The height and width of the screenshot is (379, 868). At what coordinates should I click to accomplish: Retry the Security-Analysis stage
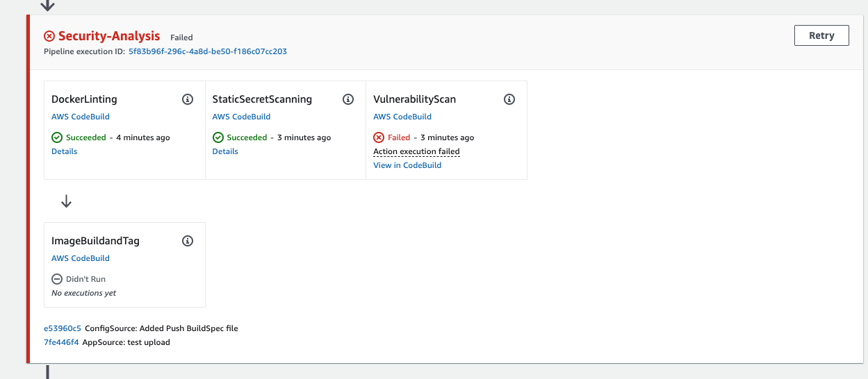(821, 35)
